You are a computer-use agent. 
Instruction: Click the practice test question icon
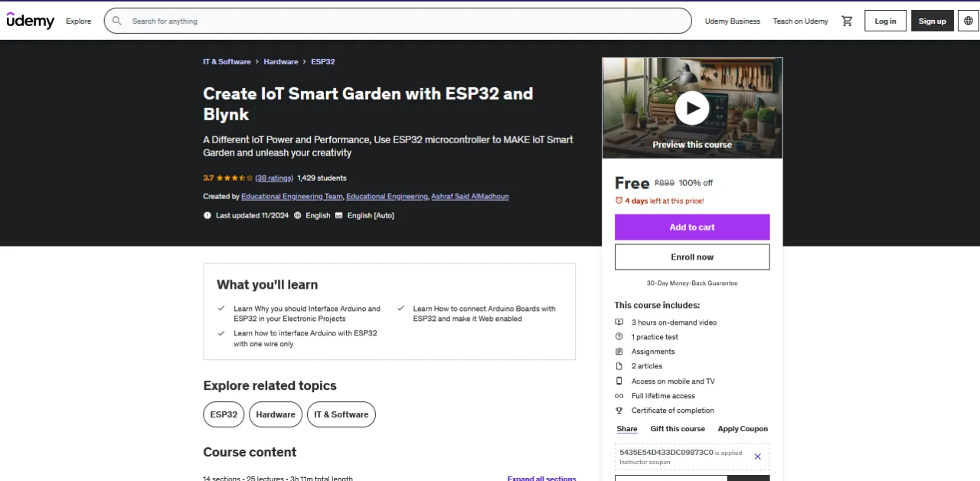coord(619,337)
